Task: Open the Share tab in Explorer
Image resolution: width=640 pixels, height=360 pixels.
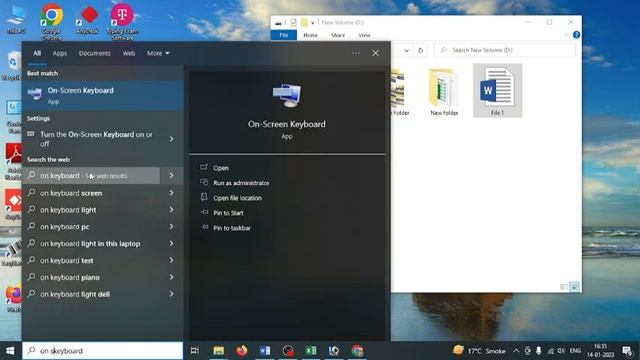Action: pyautogui.click(x=338, y=35)
